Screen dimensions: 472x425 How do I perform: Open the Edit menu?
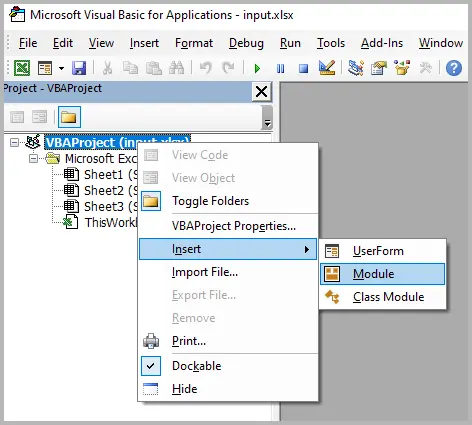pyautogui.click(x=63, y=43)
